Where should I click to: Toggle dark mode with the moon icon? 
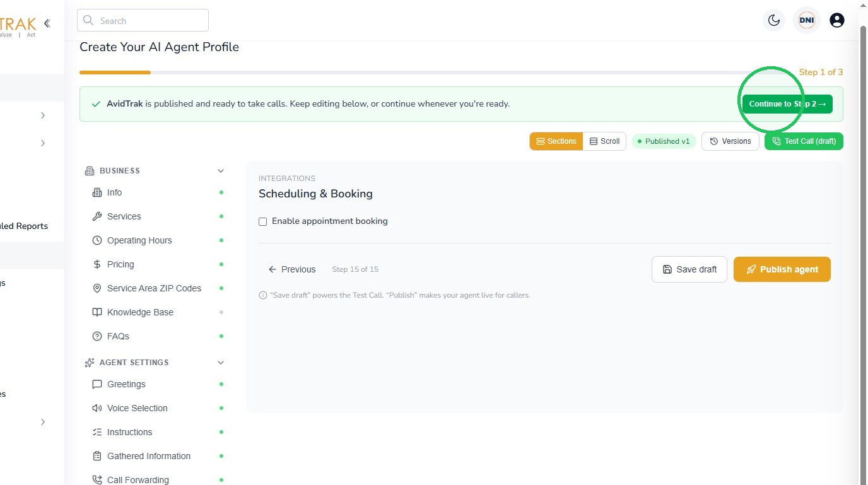[x=774, y=20]
